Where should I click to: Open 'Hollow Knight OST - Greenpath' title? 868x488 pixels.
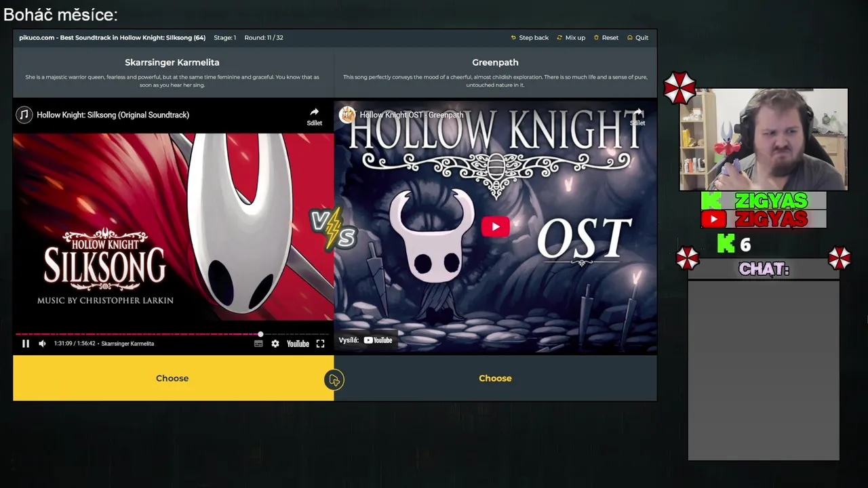pos(412,115)
